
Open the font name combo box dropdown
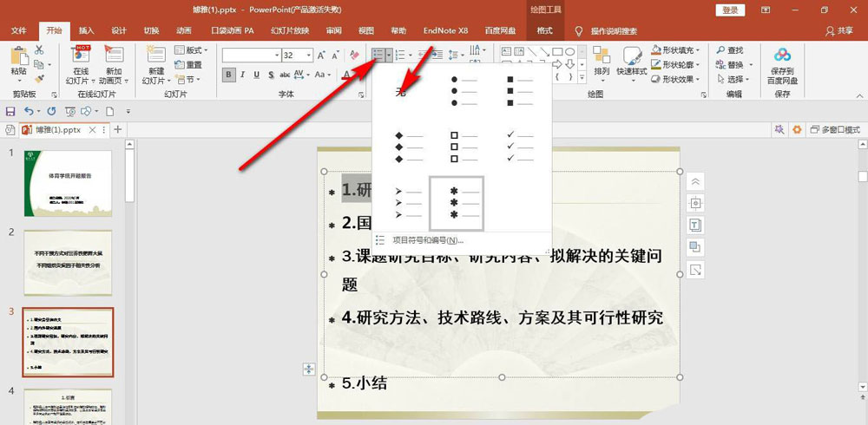(x=277, y=56)
